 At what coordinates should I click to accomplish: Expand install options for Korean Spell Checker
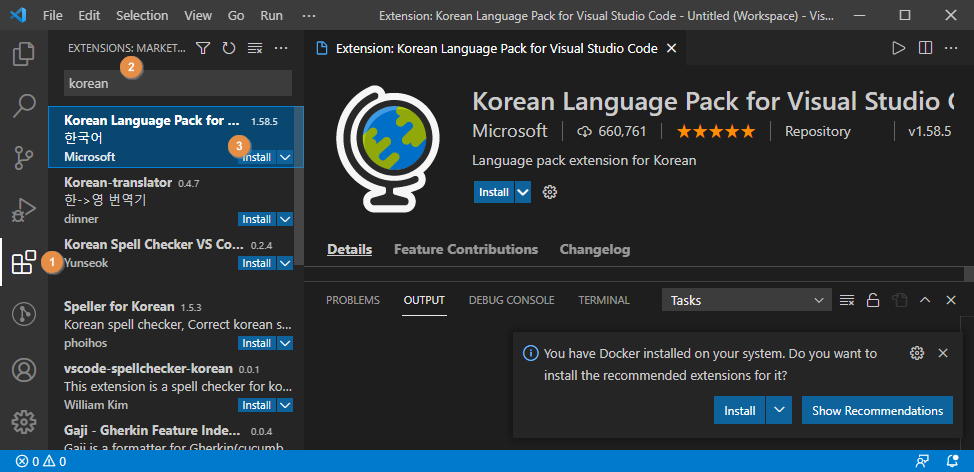coord(286,263)
